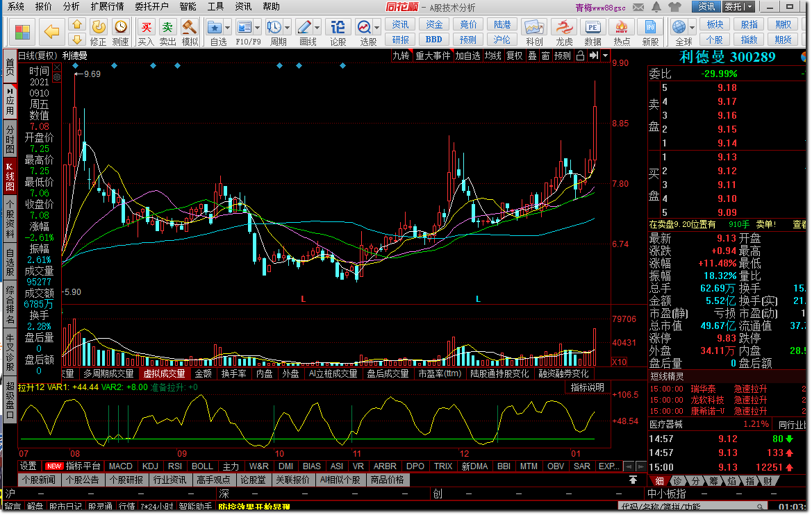Open the 新股 IPO icon

(650, 27)
